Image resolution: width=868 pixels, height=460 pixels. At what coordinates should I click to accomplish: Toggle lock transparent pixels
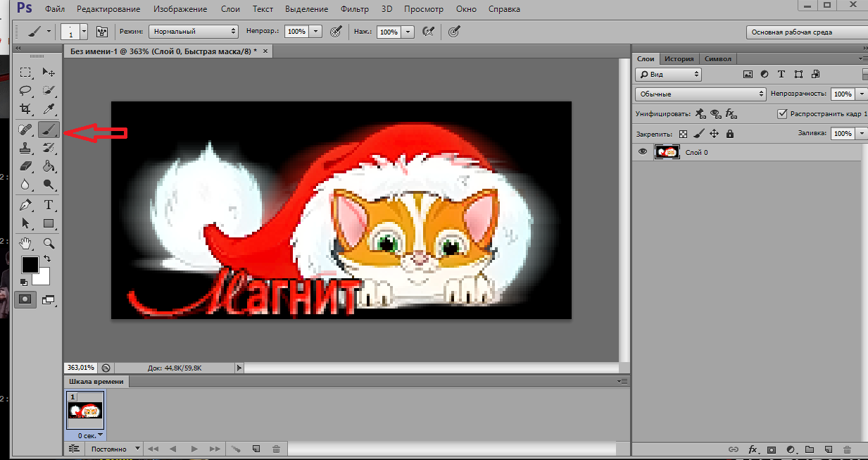[683, 134]
